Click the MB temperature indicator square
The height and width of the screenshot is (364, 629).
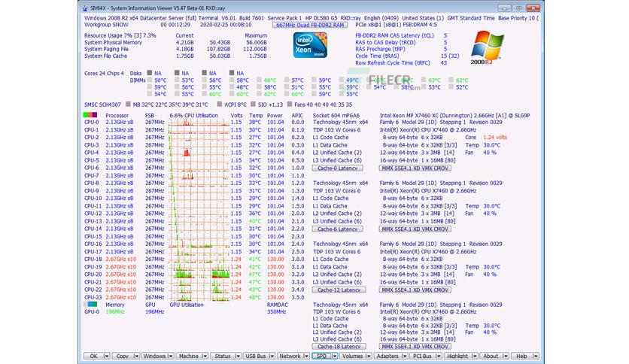click(128, 105)
